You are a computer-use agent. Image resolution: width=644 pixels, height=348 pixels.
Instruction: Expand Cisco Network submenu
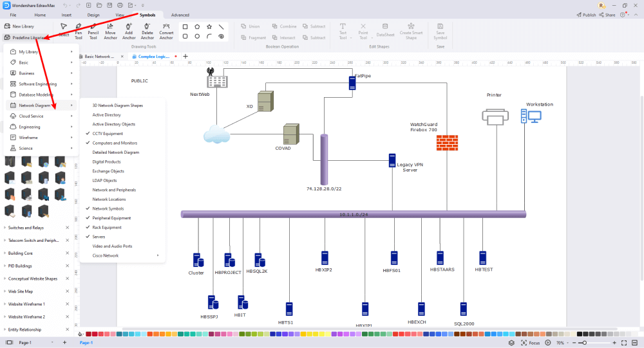tap(123, 255)
